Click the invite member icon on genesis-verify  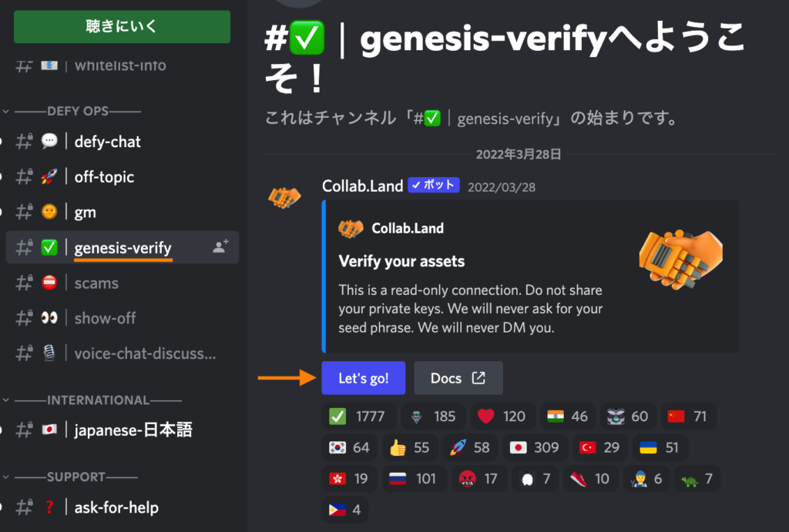point(220,246)
